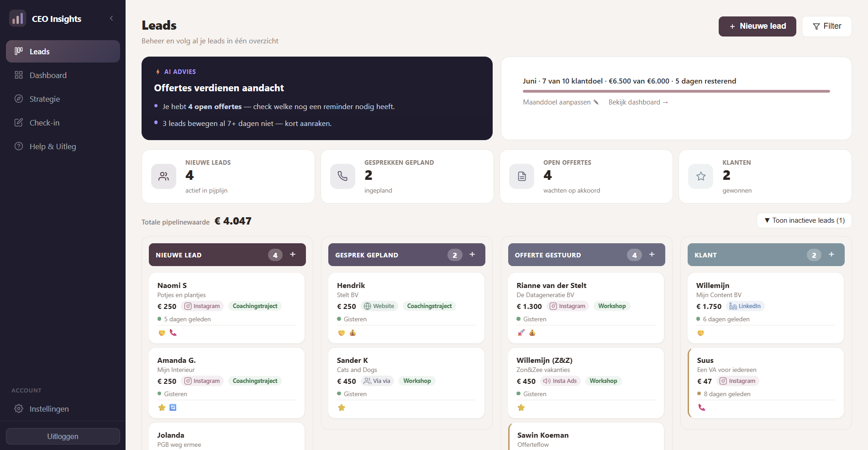Open Check-in from the sidebar
868x450 pixels.
pos(63,123)
